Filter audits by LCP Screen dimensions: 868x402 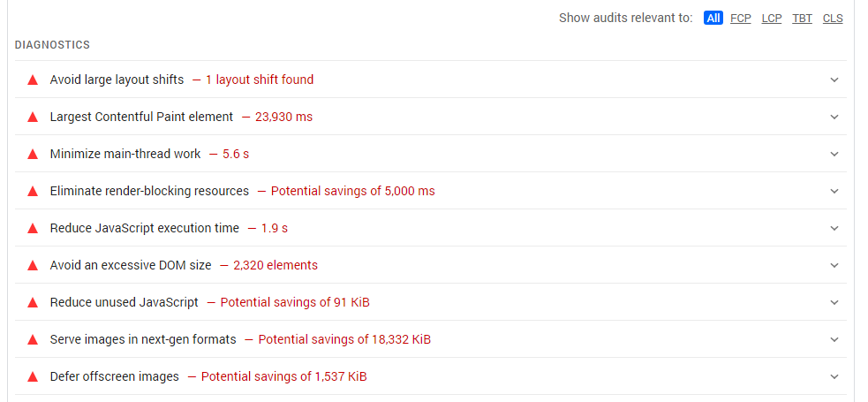click(x=772, y=19)
